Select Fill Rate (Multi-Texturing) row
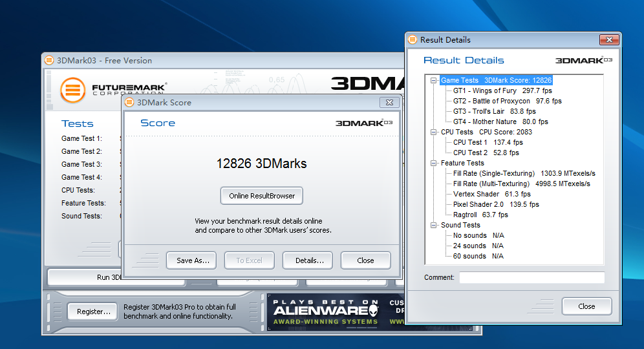This screenshot has width=644, height=349. 522,184
